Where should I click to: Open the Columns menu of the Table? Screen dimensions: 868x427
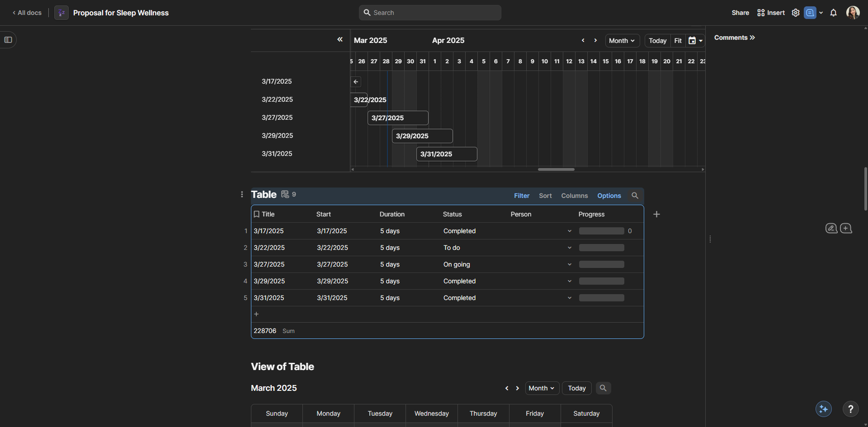tap(574, 196)
